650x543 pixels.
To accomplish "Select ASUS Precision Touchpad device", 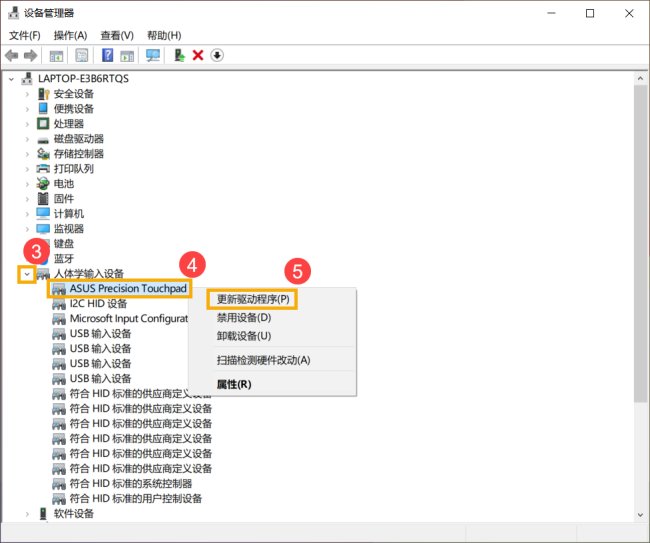I will 128,288.
